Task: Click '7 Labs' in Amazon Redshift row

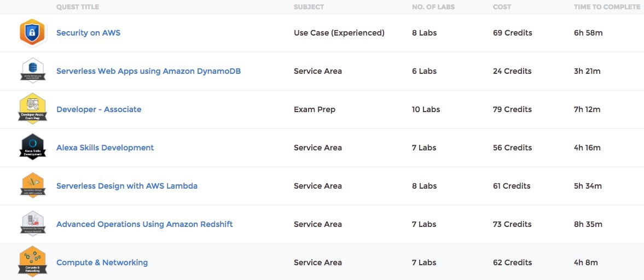Action: coord(424,224)
